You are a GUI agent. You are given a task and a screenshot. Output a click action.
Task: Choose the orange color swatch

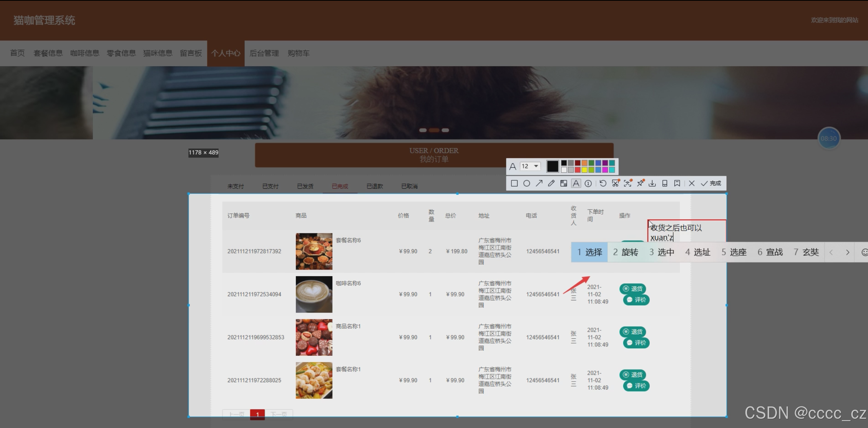coord(584,163)
